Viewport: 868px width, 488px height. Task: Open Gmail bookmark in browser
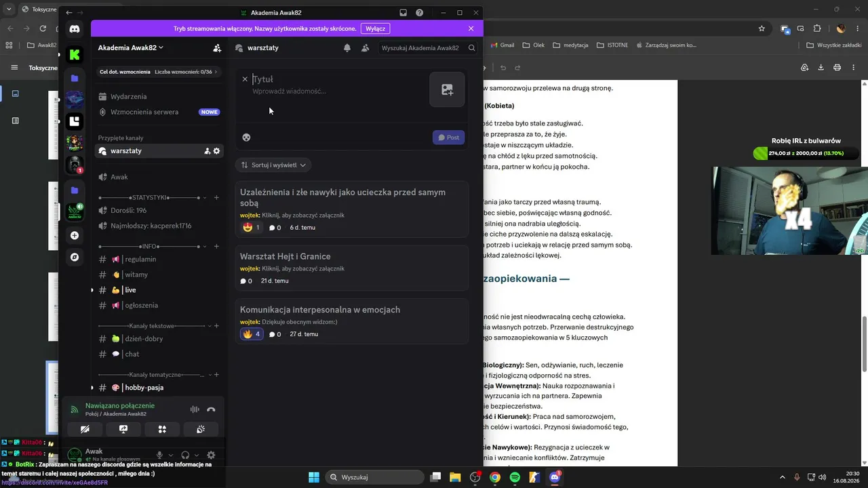[x=502, y=45]
